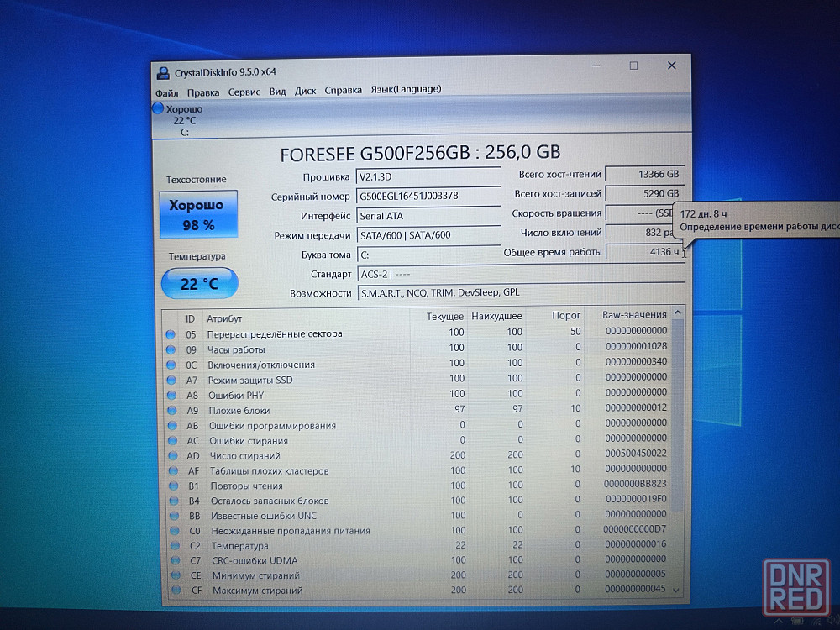Screen dimensions: 840x630
Task: Click status icon of Плохие блоки row
Action: coord(172,411)
